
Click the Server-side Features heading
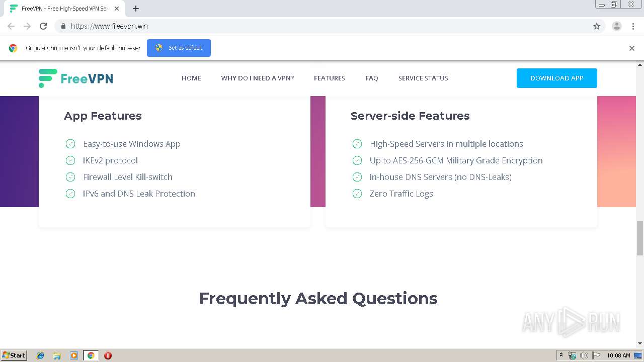tap(410, 116)
